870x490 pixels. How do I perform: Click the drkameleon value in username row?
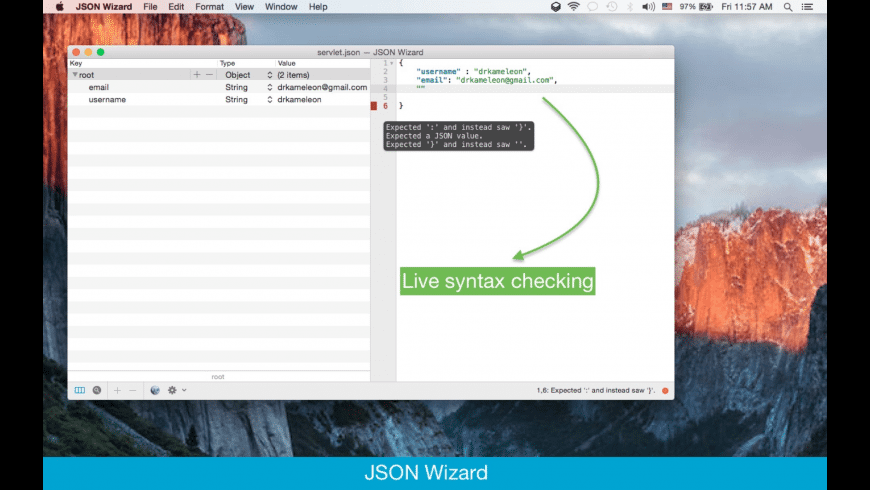click(x=299, y=99)
